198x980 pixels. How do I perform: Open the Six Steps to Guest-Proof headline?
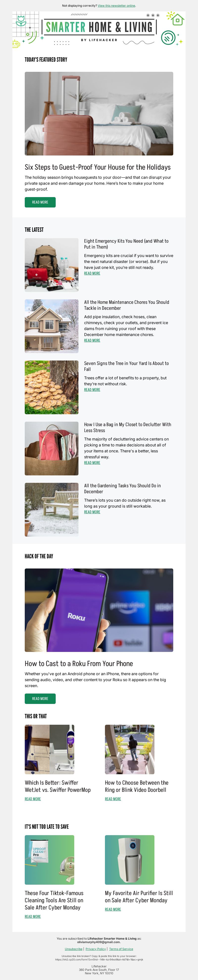(x=98, y=167)
